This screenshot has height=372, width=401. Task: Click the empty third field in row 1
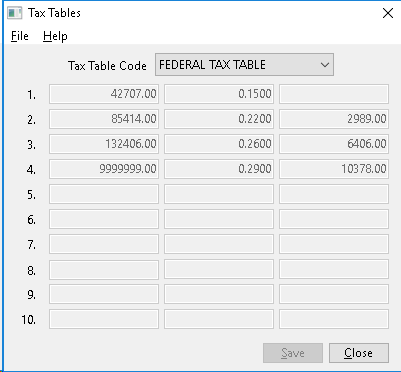[x=334, y=94]
